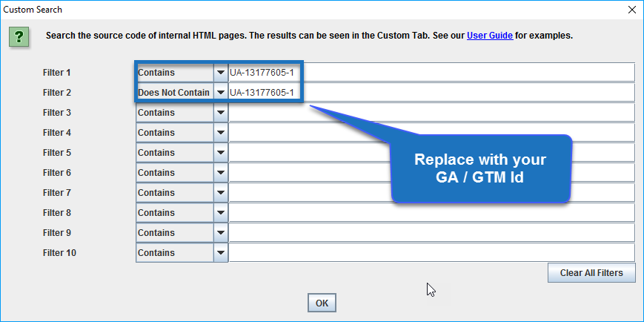Click into the Filter 5 text field

tap(431, 153)
